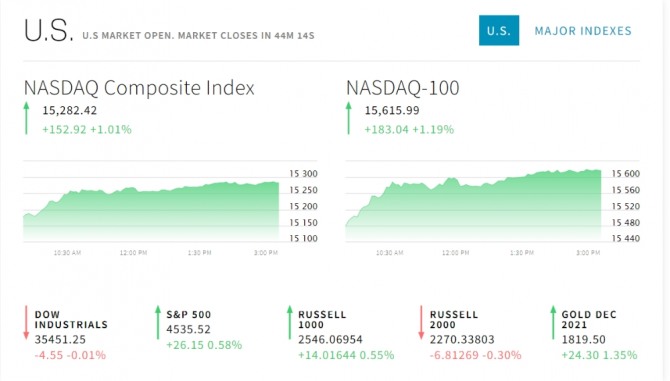Click the green up arrow beside S&P 500

coord(158,322)
